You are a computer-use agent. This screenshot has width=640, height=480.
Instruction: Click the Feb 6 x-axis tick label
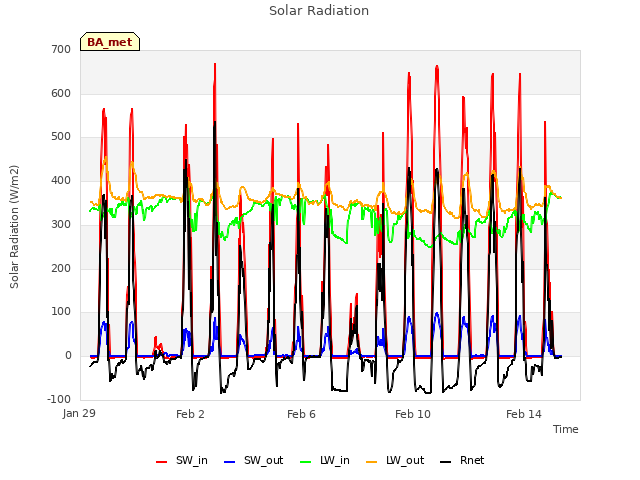tap(301, 414)
